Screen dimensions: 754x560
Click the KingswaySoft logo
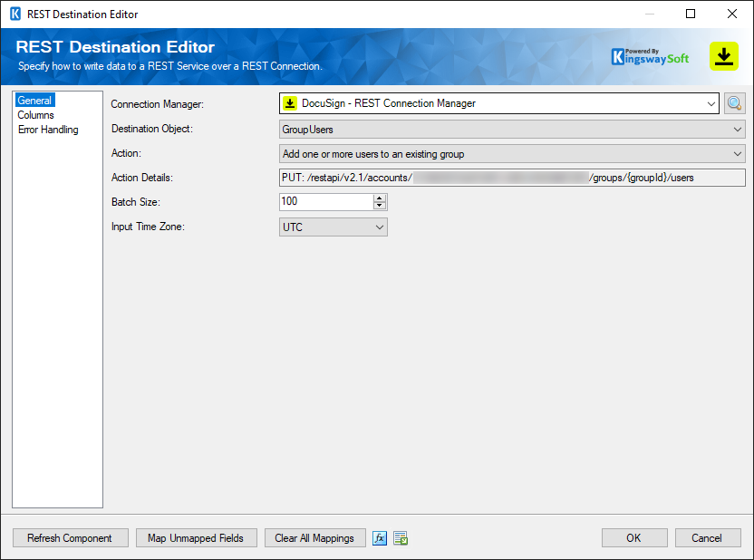[x=650, y=57]
